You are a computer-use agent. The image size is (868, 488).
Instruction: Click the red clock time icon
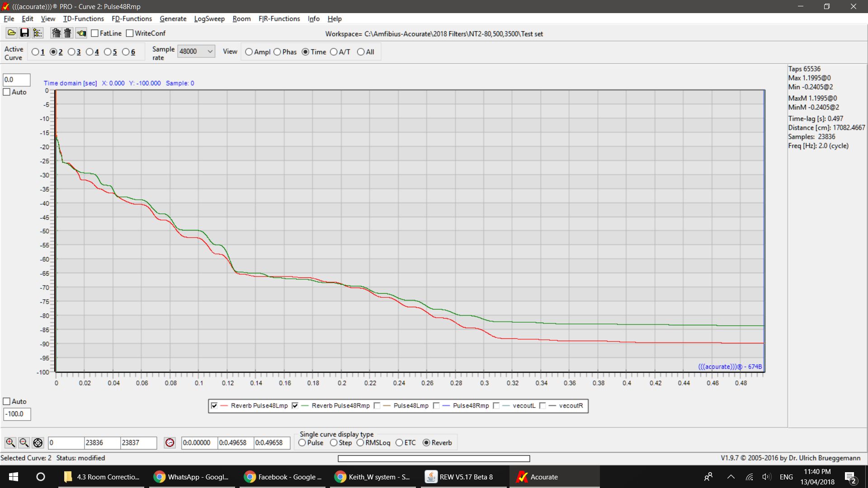(170, 443)
